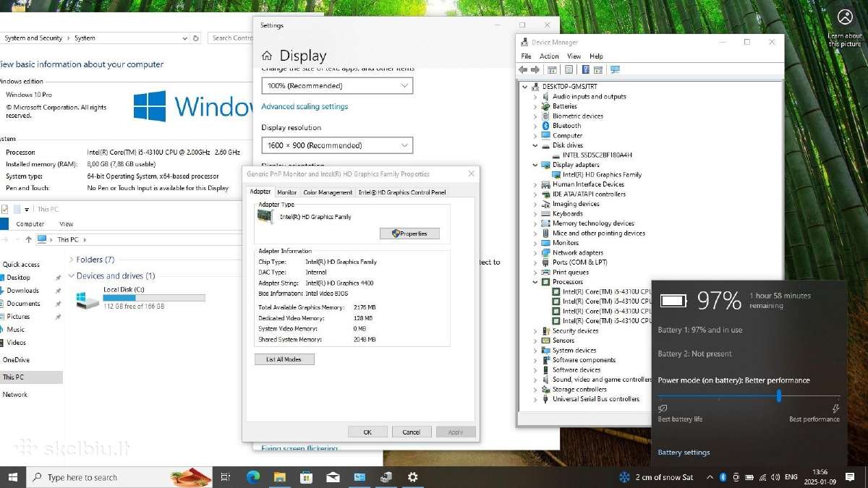Open Microsoft Edge from taskbar
This screenshot has height=488, width=868.
(252, 477)
